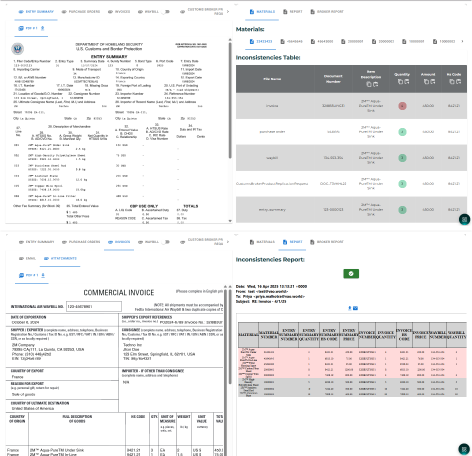
Task: Open the Entry Summary tab in the top panel
Action: click(x=36, y=12)
